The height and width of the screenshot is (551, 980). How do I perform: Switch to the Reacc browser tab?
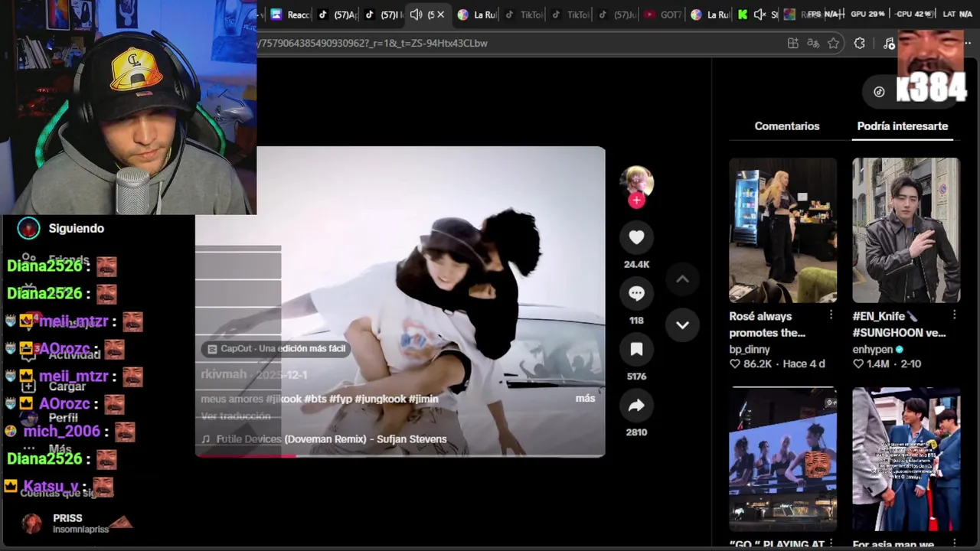tap(290, 15)
